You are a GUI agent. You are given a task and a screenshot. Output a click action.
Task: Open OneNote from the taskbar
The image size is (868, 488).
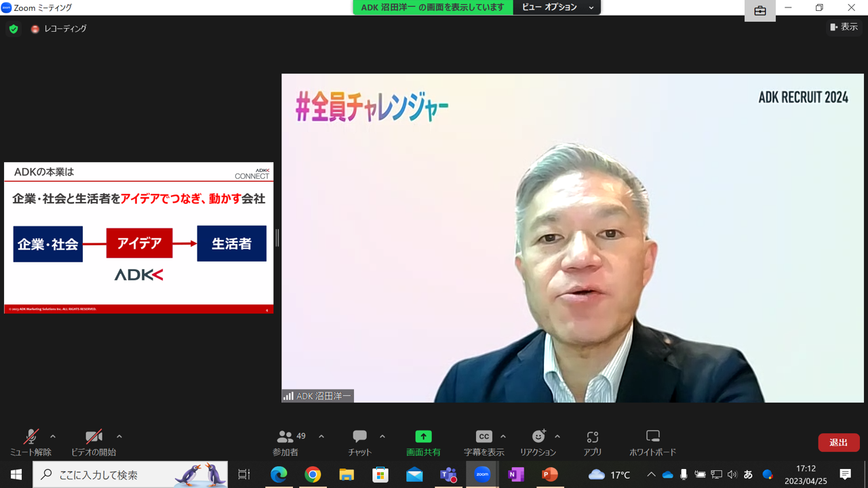pyautogui.click(x=516, y=474)
